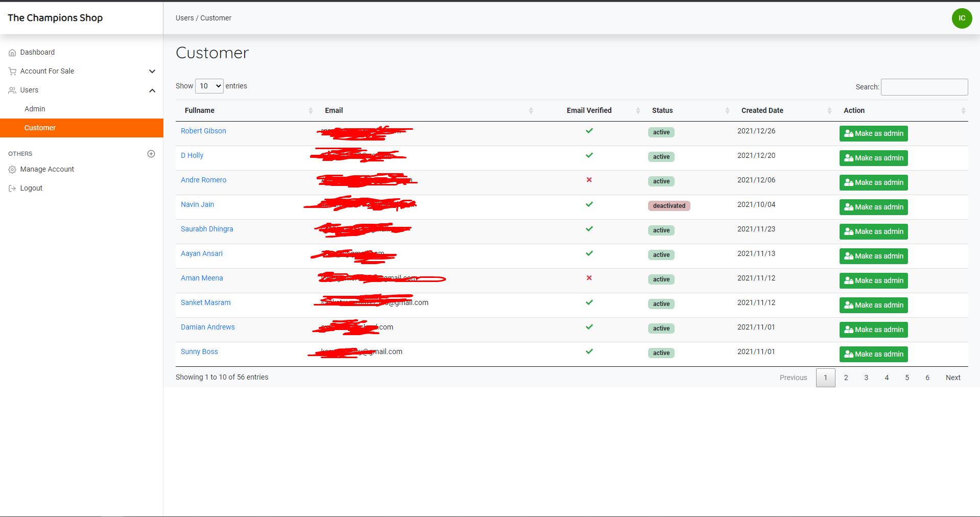The height and width of the screenshot is (517, 980).
Task: Click the plus circle icon beside OTHERS
Action: pos(151,154)
